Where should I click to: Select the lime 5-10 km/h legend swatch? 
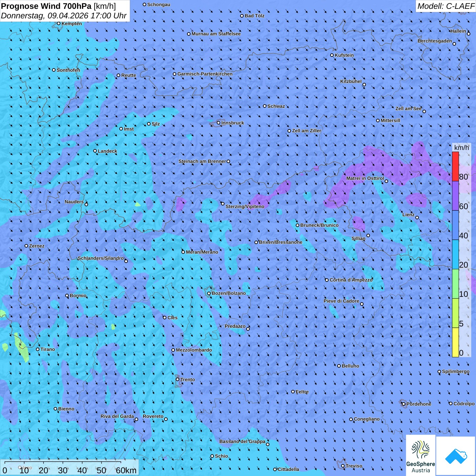455,313
